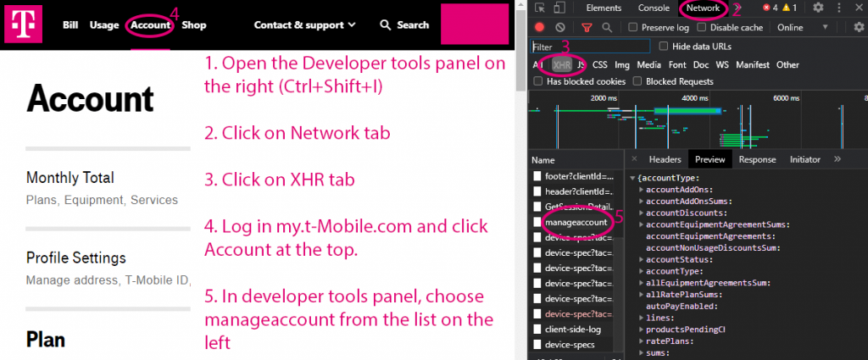Open the network search magnifier icon
This screenshot has width=868, height=360.
pos(607,27)
